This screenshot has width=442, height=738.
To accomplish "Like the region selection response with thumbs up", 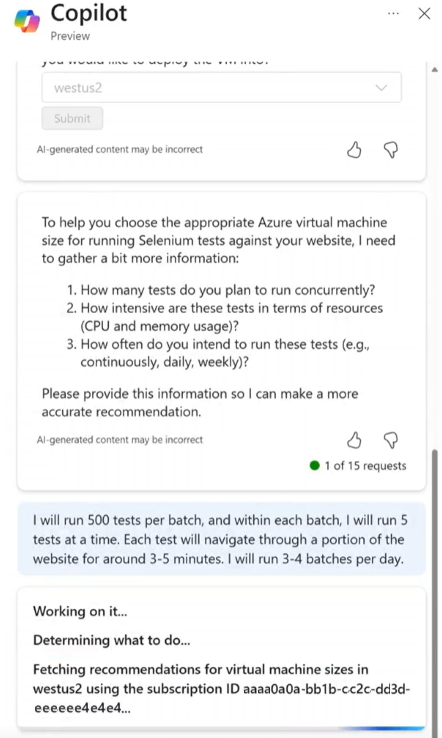I will pyautogui.click(x=354, y=150).
